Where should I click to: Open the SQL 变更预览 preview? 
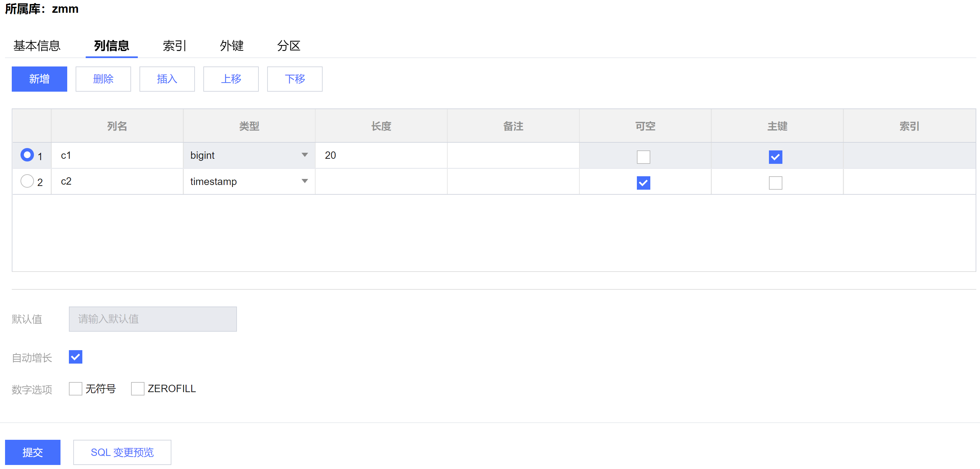122,452
